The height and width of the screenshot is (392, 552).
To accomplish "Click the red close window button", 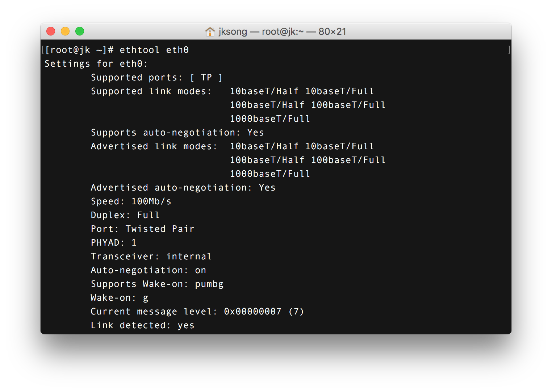I will pos(51,32).
